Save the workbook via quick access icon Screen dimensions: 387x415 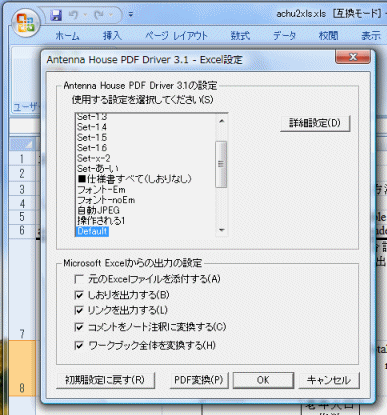click(56, 15)
